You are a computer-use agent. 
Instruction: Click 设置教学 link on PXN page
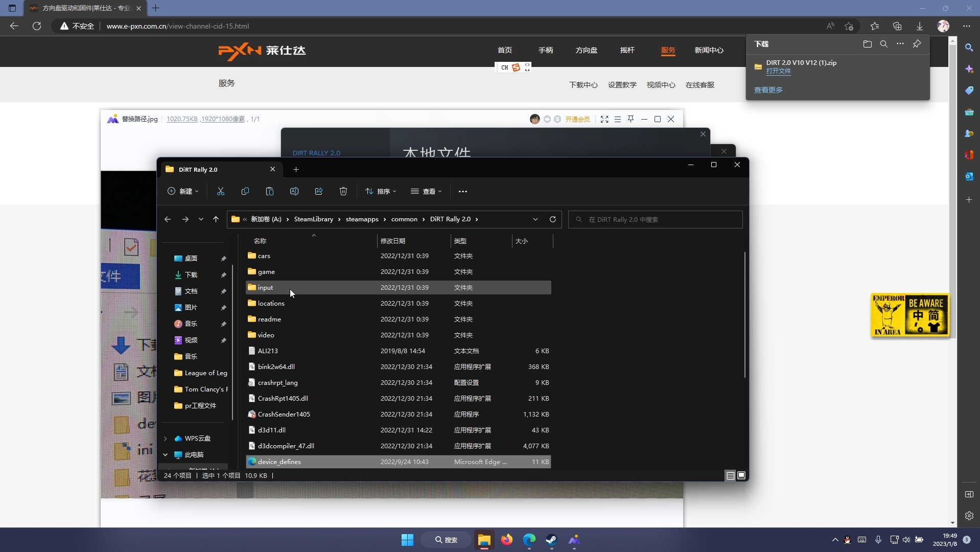[x=622, y=85]
